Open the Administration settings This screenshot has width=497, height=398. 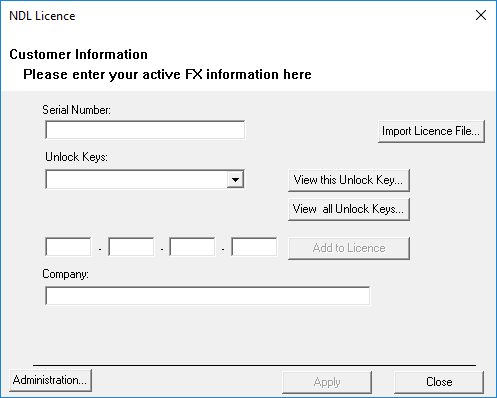50,380
